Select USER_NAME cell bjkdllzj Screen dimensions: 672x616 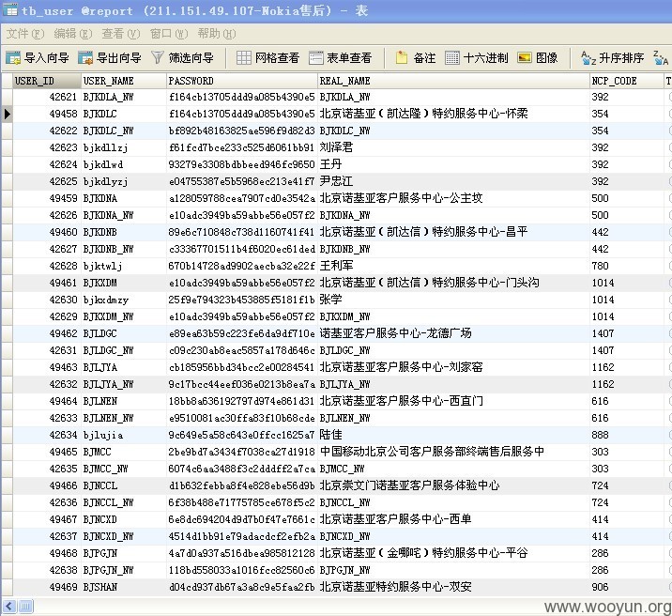(x=124, y=147)
